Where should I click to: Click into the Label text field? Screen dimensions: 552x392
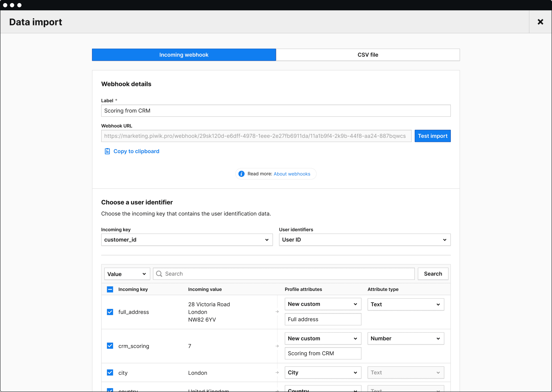pyautogui.click(x=276, y=111)
